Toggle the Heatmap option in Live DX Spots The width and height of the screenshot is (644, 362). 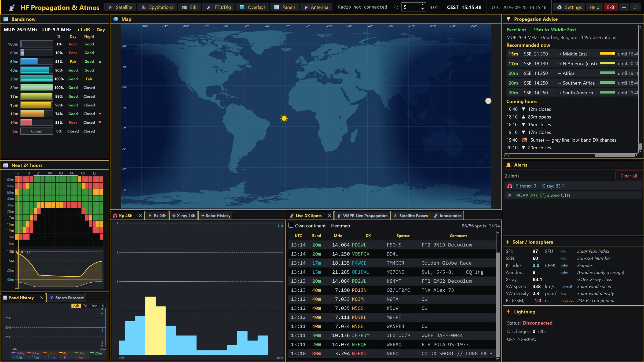[340, 226]
